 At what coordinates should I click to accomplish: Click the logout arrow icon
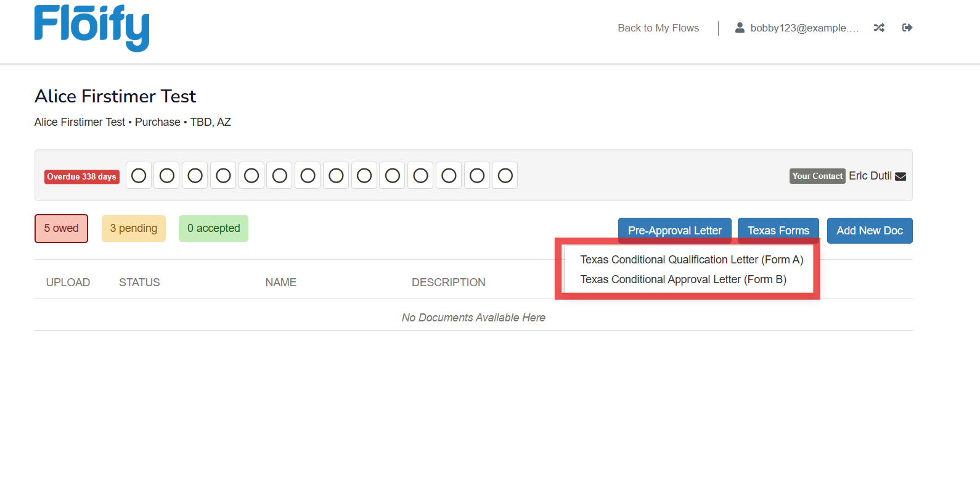tap(907, 28)
